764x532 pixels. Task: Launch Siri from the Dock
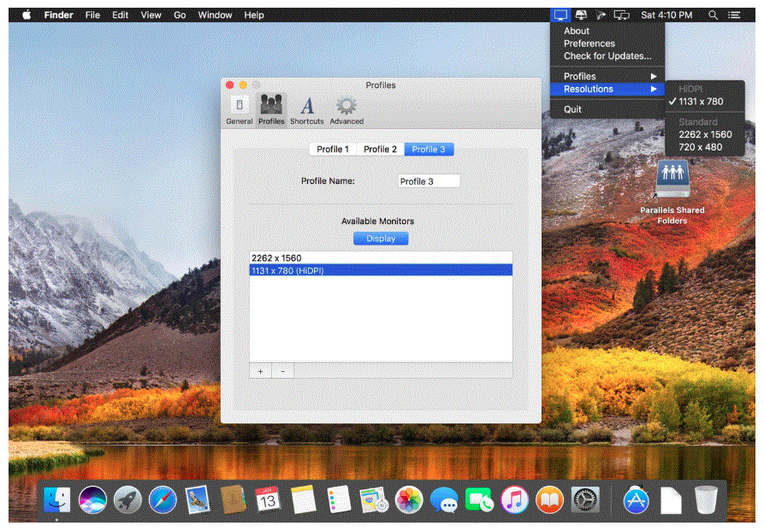click(x=92, y=499)
